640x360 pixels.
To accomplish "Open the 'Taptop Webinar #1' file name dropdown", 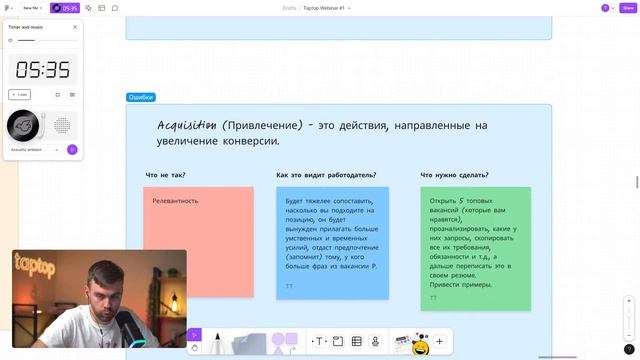I will 326,8.
